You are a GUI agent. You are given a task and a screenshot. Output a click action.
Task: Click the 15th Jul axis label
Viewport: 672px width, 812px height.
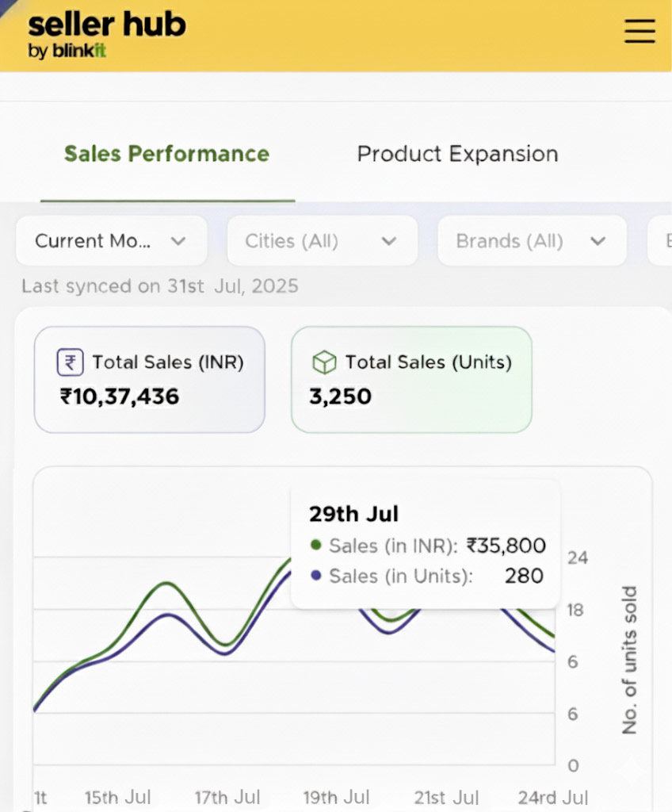[x=117, y=797]
